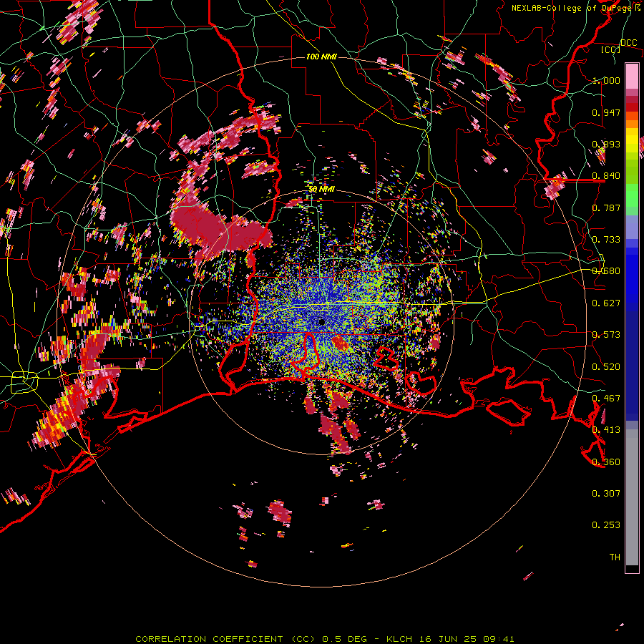This screenshot has height=644, width=644.
Task: Select the [CC] units label
Action: [x=611, y=49]
